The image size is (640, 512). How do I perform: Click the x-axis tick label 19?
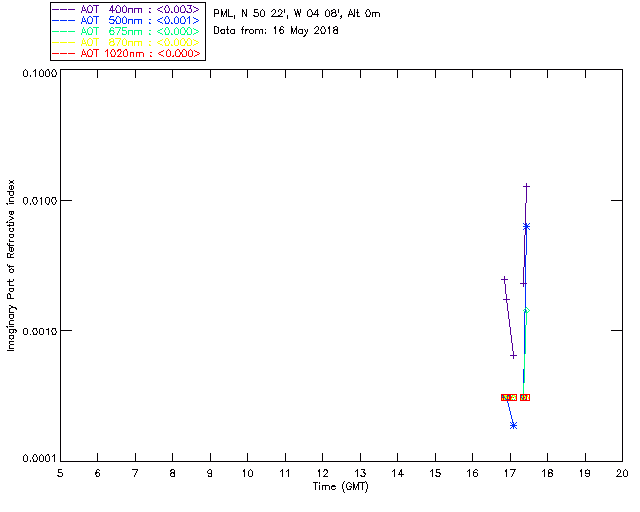(x=585, y=473)
